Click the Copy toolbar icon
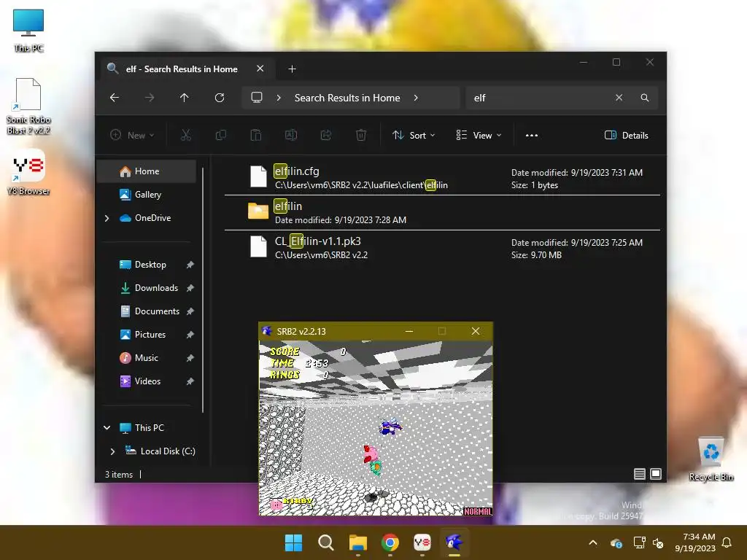Screen dimensions: 747x560 pyautogui.click(x=220, y=135)
